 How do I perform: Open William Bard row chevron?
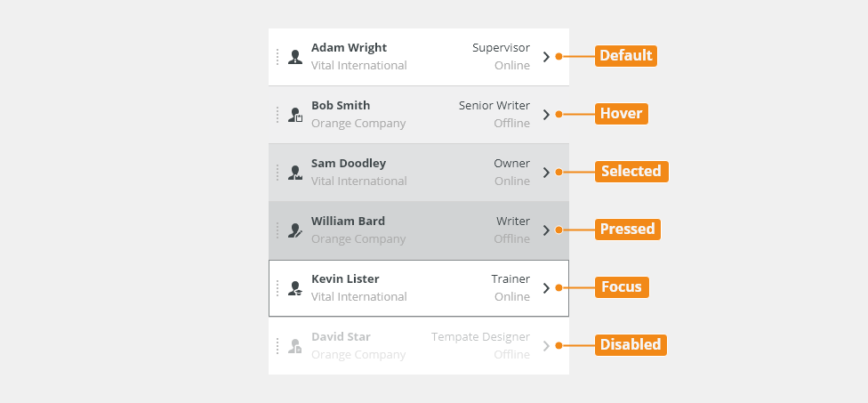546,230
